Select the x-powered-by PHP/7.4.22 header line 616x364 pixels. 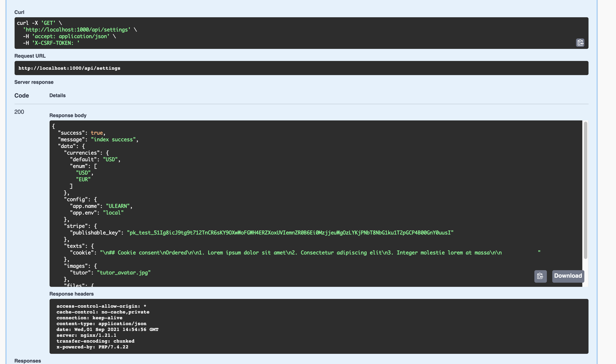click(92, 347)
